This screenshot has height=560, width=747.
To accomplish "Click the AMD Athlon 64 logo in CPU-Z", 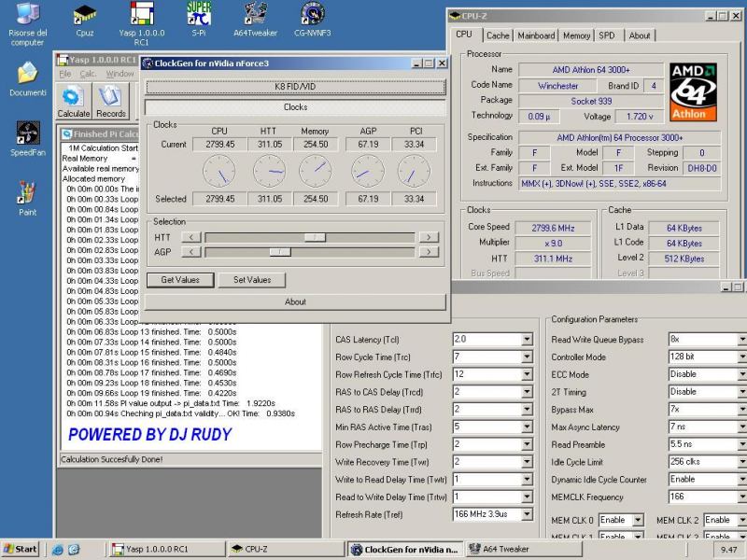I will coord(693,91).
